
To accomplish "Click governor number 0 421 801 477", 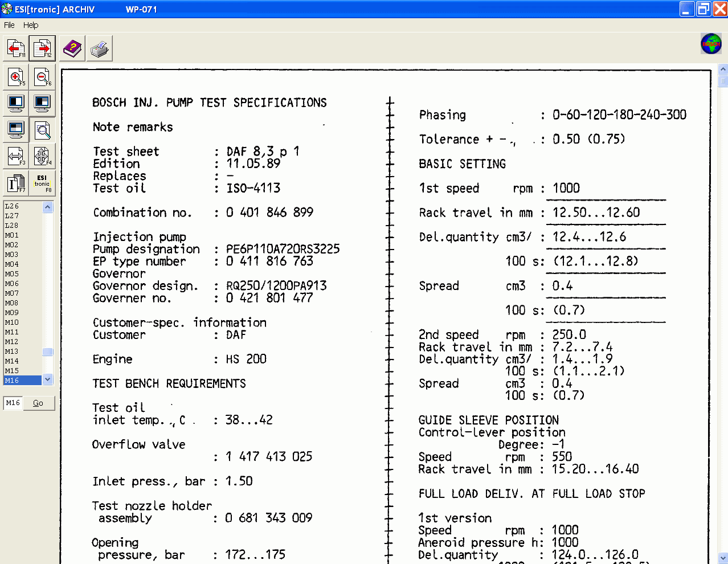I will (x=270, y=298).
